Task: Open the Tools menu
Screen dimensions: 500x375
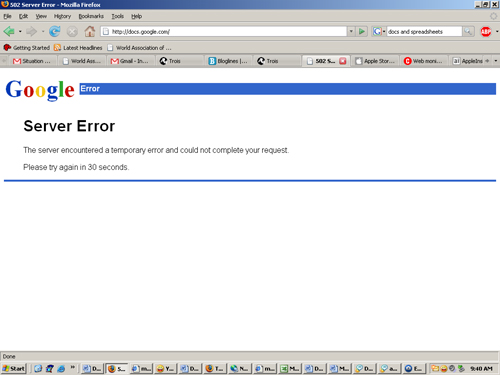Action: pos(117,16)
